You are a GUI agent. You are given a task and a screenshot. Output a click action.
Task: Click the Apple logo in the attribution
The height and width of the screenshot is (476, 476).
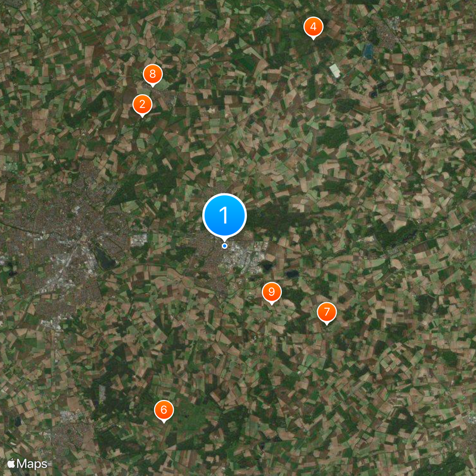click(11, 464)
